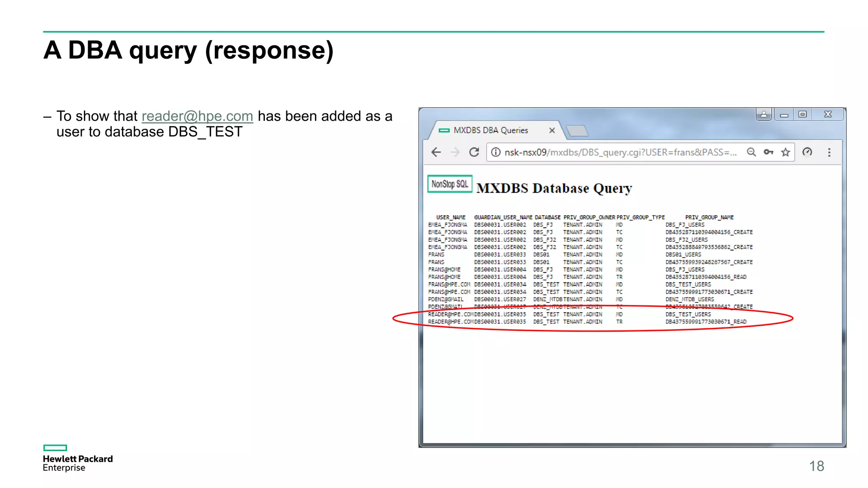Open the saved password key icon
This screenshot has width=868, height=488.
[768, 152]
